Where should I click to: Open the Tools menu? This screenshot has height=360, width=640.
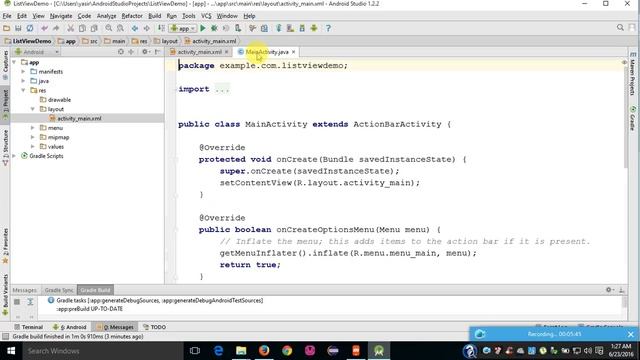(x=188, y=16)
